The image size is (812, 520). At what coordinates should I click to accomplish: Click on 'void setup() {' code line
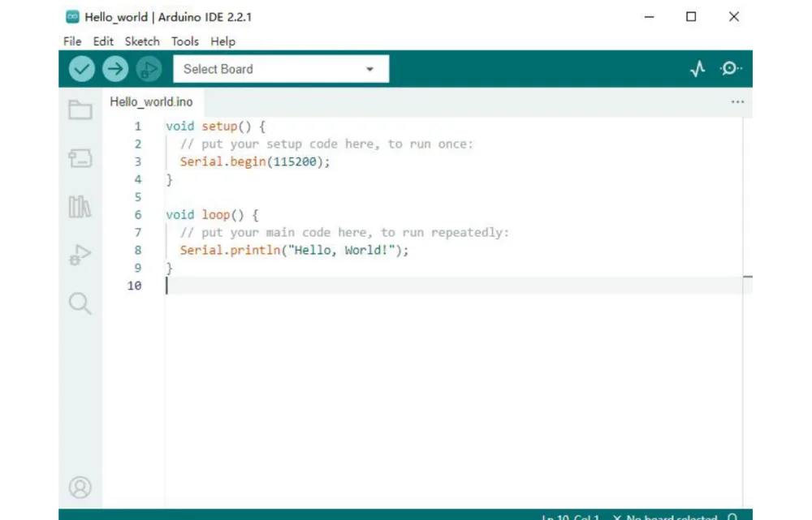point(215,127)
